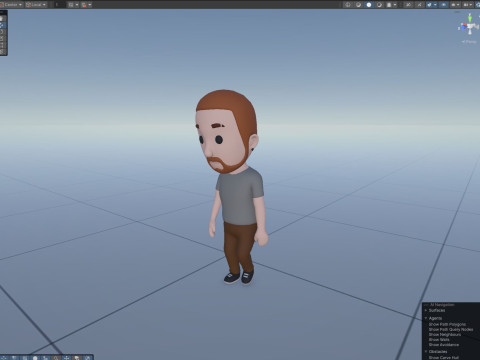The width and height of the screenshot is (480, 360).
Task: Open the debug draw mode dropdown
Action: [x=392, y=5]
